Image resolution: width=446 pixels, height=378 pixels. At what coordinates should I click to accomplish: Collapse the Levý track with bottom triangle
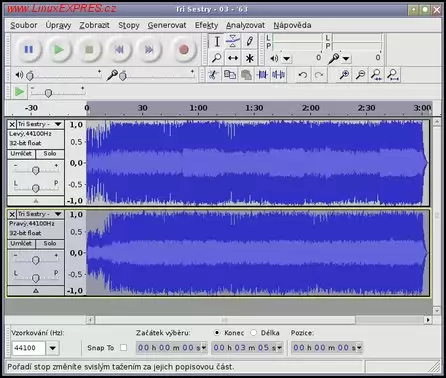(36, 201)
